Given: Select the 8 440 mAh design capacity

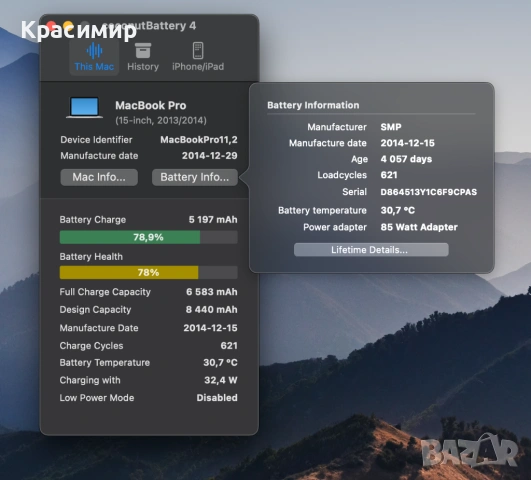Looking at the screenshot, I should [x=212, y=310].
